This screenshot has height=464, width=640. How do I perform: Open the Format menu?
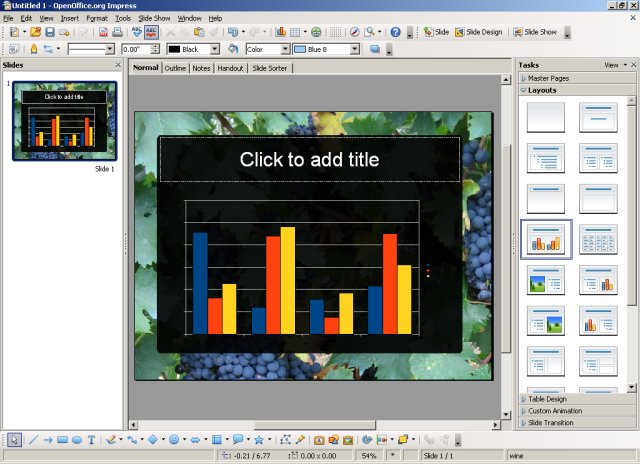pyautogui.click(x=97, y=18)
